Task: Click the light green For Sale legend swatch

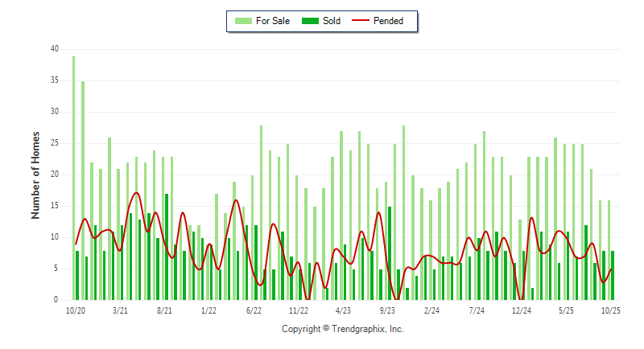Action: [242, 21]
